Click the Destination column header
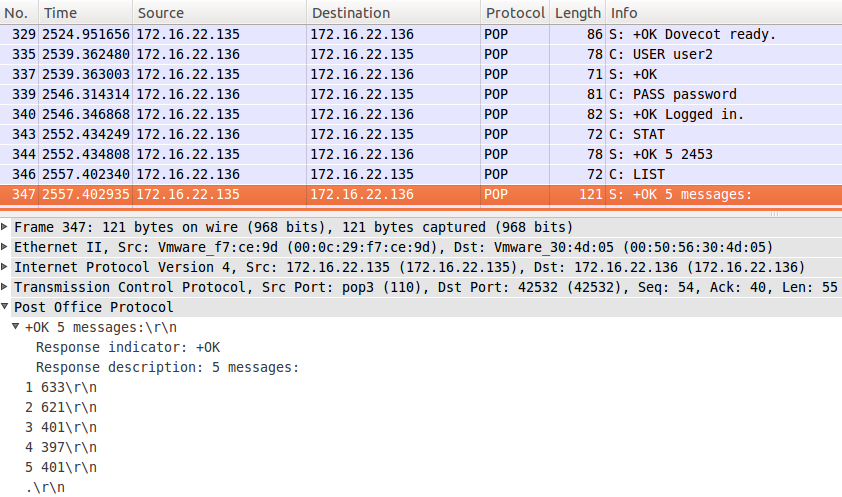This screenshot has height=497, width=842. click(x=394, y=12)
